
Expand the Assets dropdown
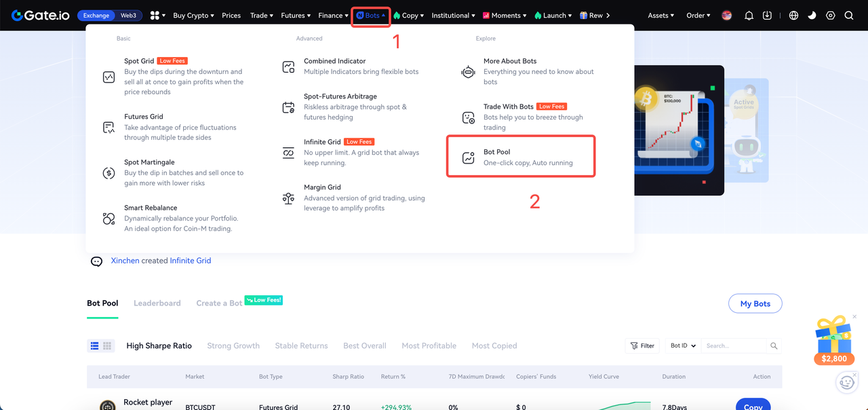click(660, 16)
